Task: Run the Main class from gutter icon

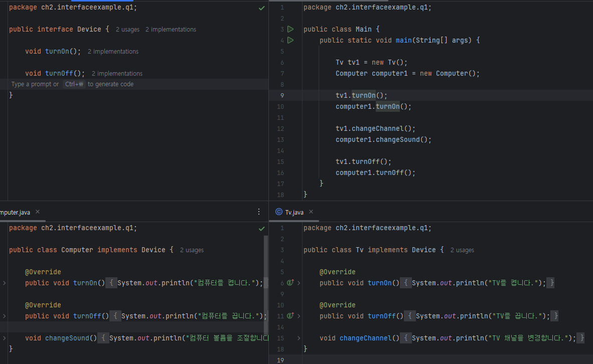Action: click(x=290, y=29)
